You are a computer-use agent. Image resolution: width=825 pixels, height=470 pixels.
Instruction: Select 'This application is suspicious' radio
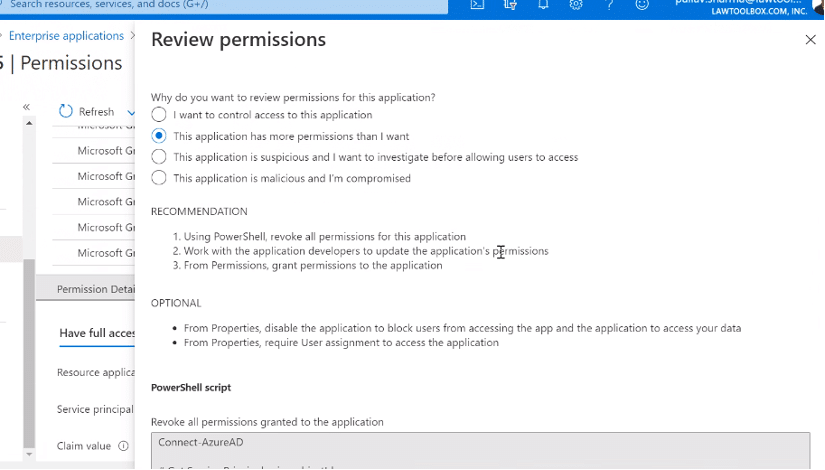click(x=158, y=157)
